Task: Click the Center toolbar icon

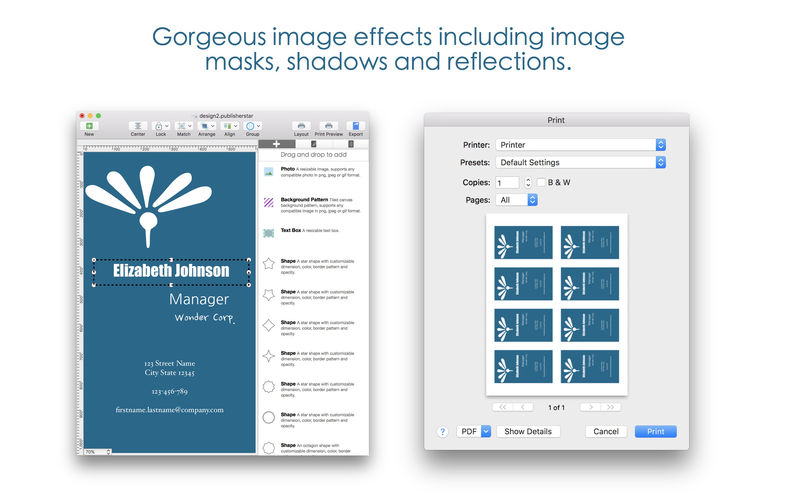Action: pyautogui.click(x=138, y=126)
